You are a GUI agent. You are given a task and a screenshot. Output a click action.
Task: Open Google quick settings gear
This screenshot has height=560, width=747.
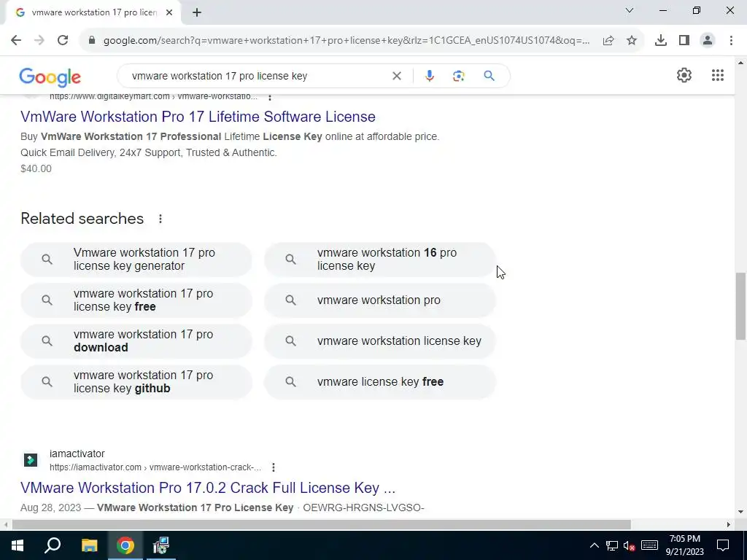[684, 75]
